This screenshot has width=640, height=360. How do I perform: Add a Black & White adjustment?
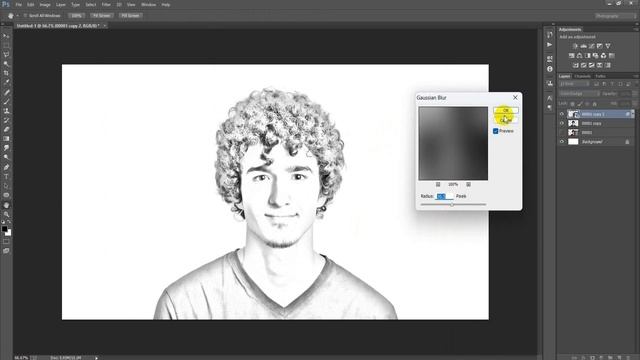tap(587, 56)
